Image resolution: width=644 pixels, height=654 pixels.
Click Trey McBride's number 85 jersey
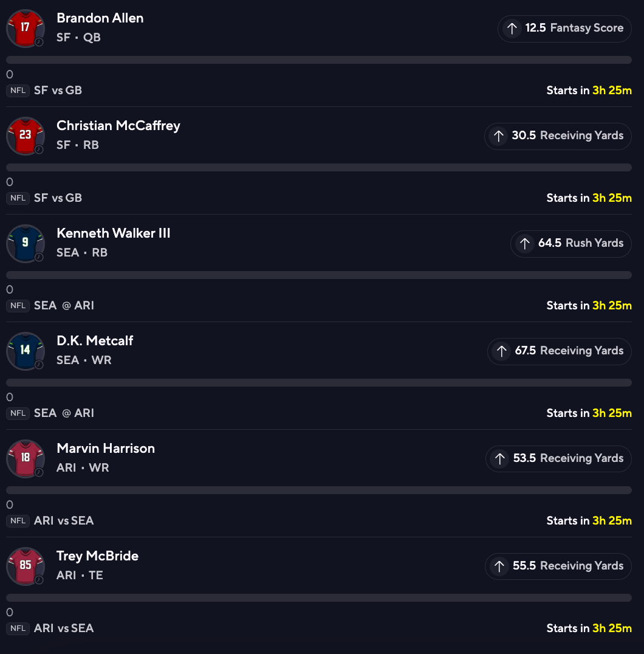[25, 566]
